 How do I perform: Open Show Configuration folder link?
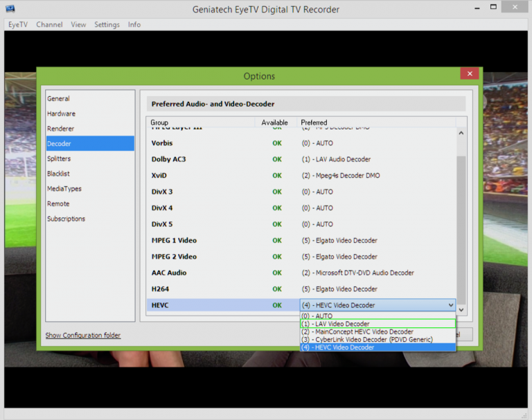point(83,336)
